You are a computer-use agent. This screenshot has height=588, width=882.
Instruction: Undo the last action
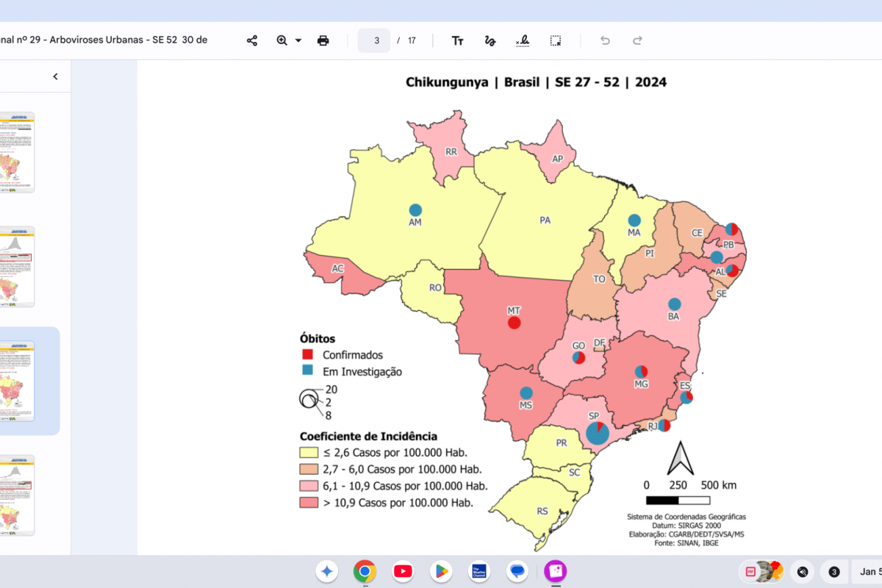point(605,40)
